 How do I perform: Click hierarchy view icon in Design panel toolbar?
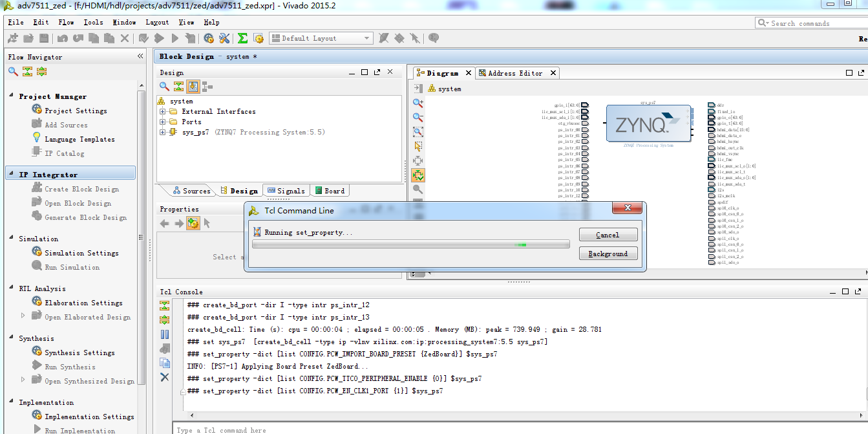click(x=207, y=86)
